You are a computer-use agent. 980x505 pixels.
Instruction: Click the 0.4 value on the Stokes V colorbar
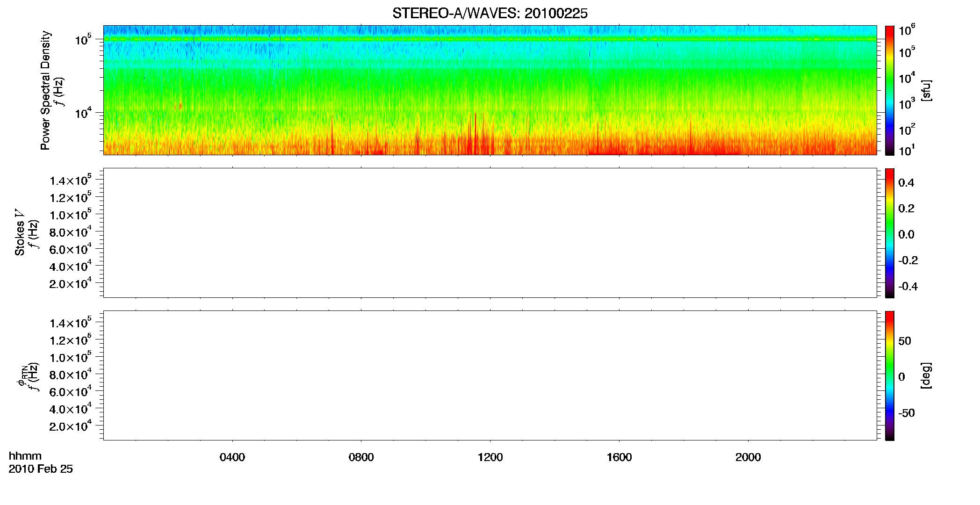click(906, 183)
